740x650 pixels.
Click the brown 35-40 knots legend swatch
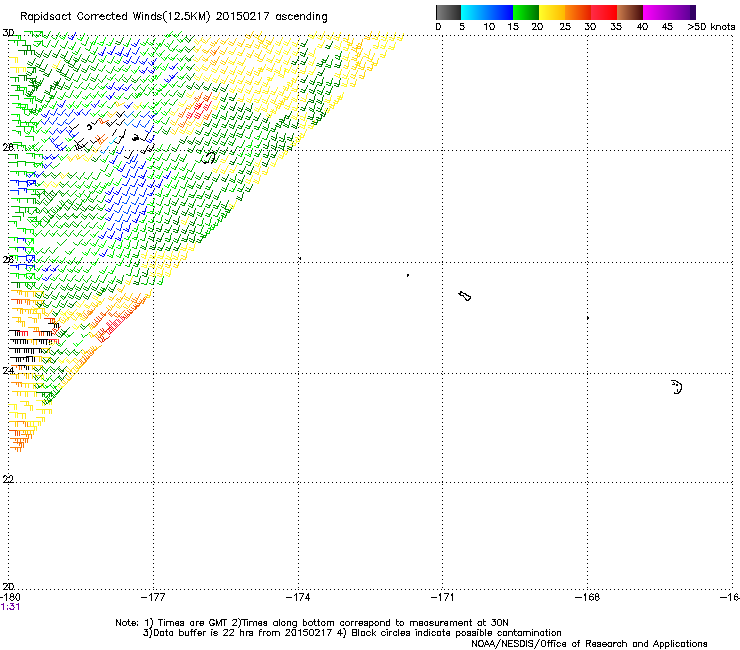click(x=630, y=12)
